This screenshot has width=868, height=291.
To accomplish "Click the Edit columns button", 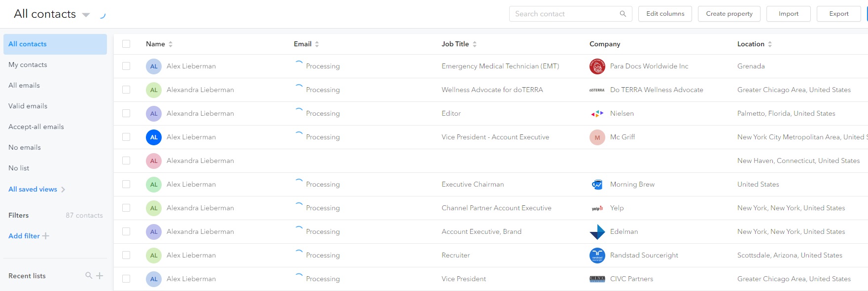I will click(665, 14).
